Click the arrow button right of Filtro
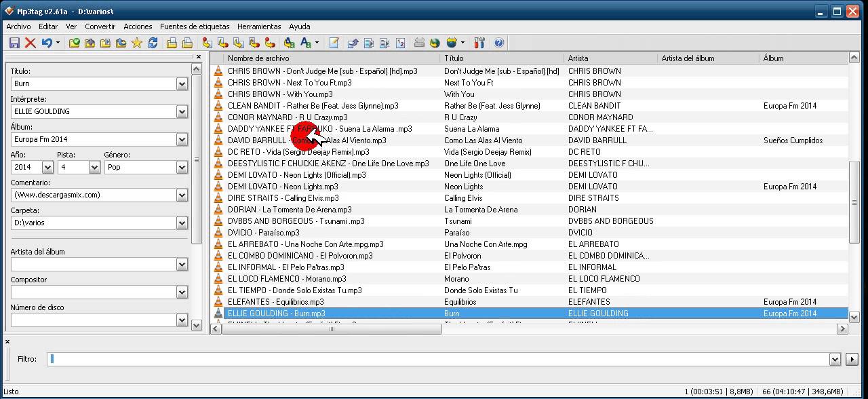The height and width of the screenshot is (399, 868). [852, 359]
